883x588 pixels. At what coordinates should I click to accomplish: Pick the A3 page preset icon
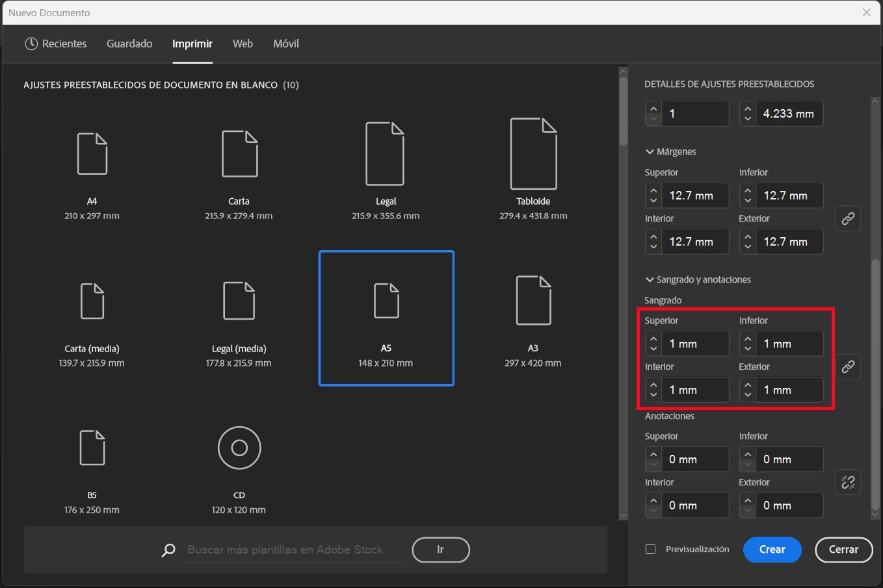click(x=533, y=300)
